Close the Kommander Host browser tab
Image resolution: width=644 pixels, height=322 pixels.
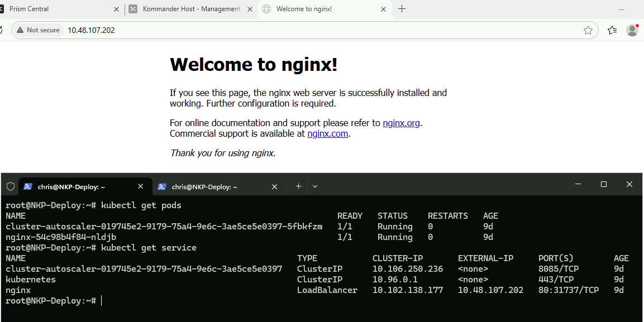250,9
